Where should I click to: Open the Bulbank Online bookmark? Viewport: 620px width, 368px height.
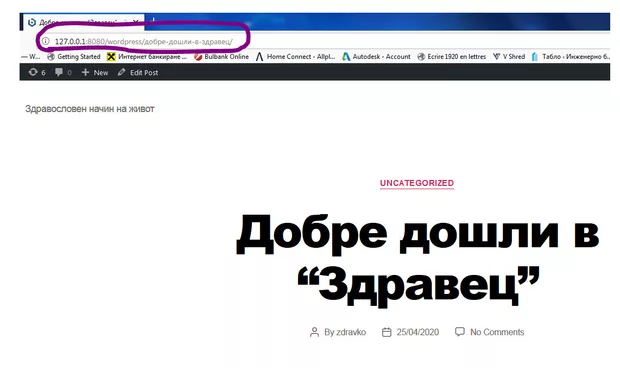pyautogui.click(x=221, y=57)
